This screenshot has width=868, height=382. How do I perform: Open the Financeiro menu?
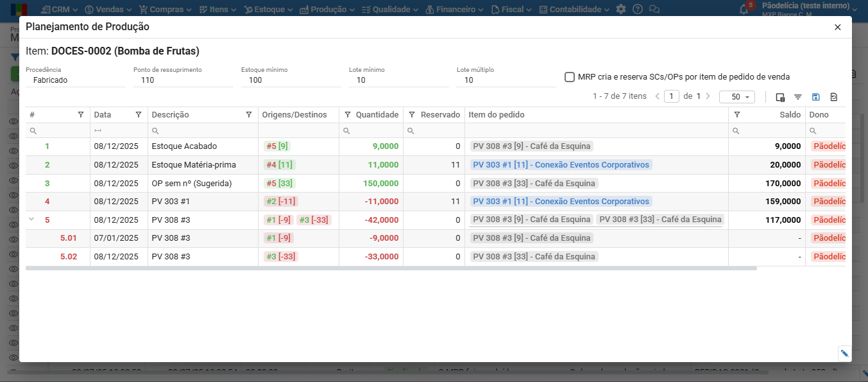pos(455,10)
